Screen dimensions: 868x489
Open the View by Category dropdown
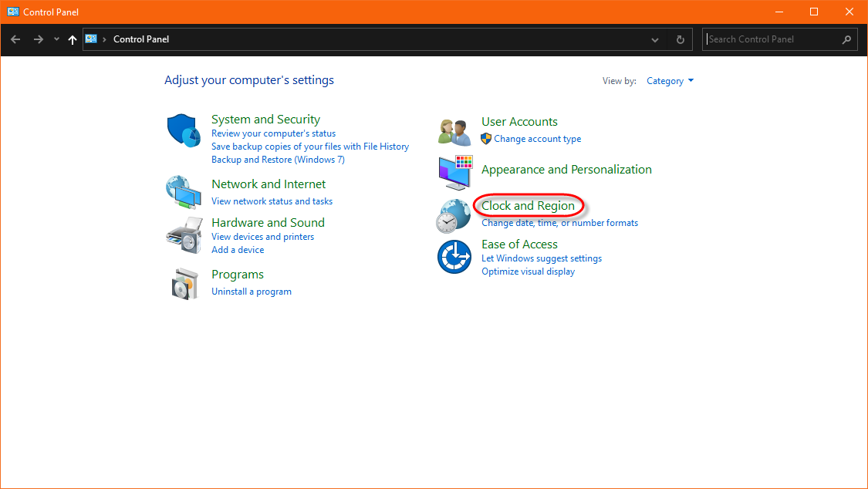point(670,81)
